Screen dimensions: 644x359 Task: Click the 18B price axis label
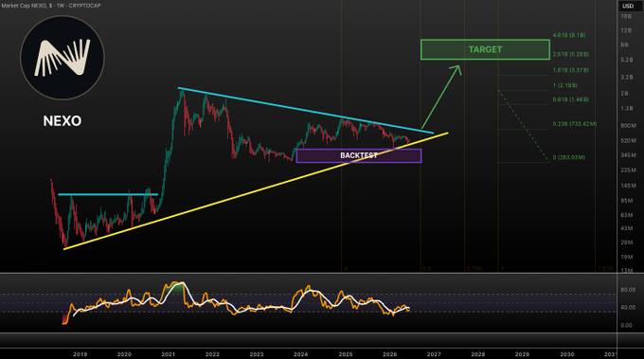(x=626, y=16)
